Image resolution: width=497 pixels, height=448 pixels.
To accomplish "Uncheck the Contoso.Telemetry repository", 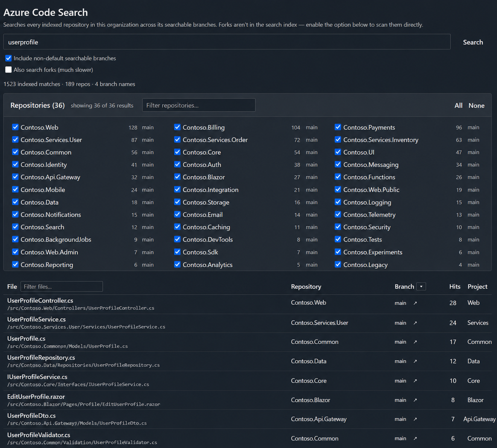I will click(x=338, y=214).
